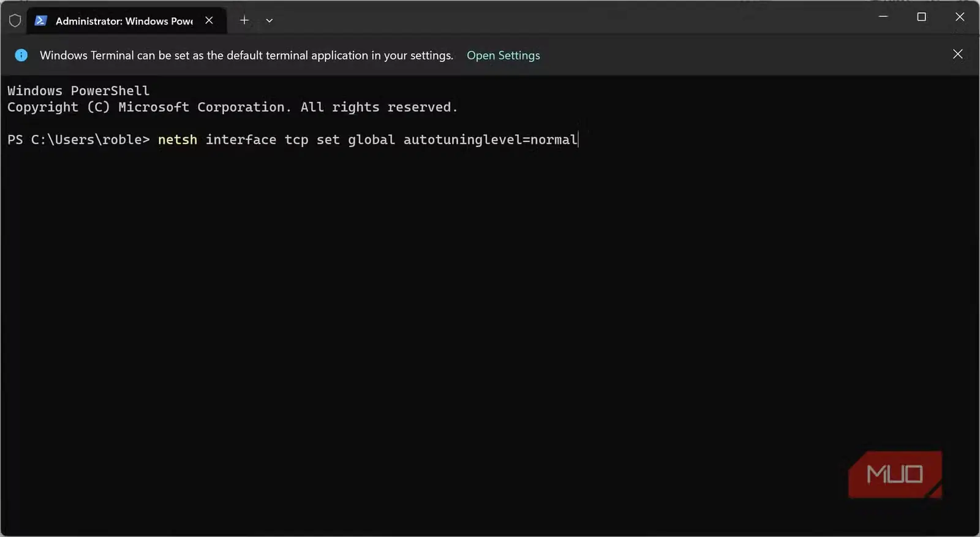Minimize the Windows Terminal window
This screenshot has height=537, width=980.
point(883,17)
